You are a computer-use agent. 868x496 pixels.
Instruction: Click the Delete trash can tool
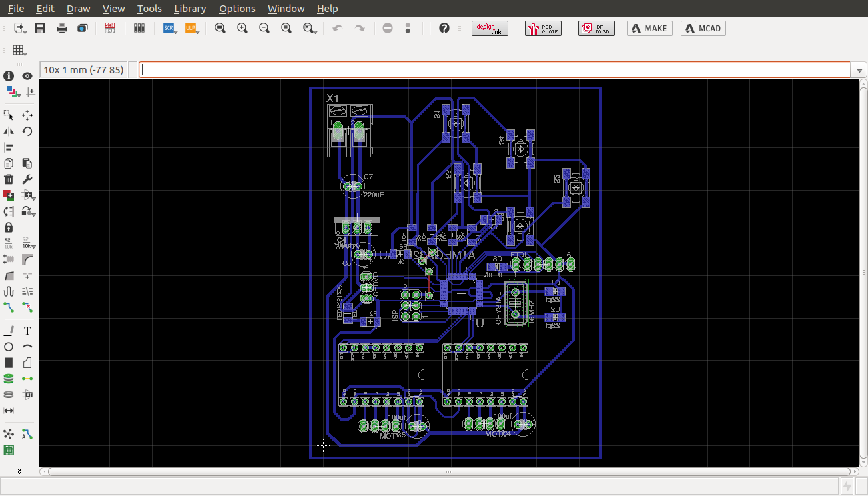pyautogui.click(x=9, y=179)
